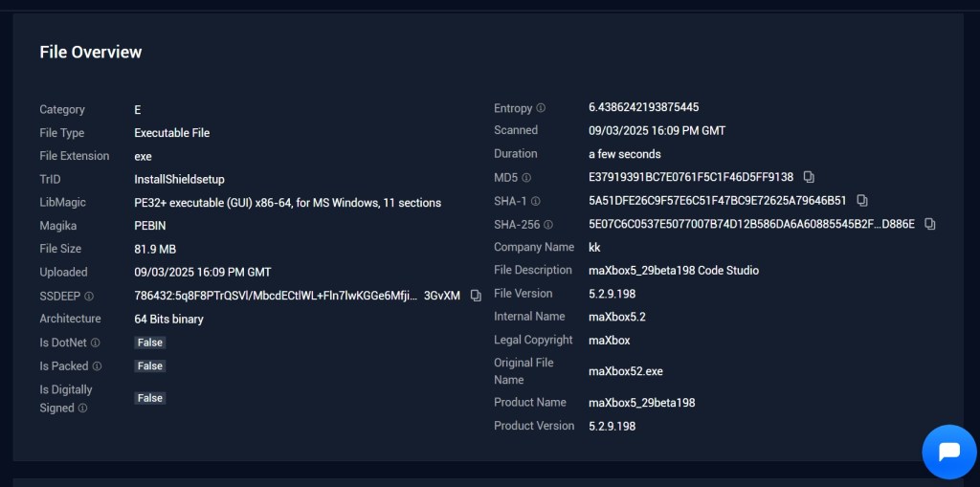980x487 pixels.
Task: Copy the SHA-1 hash to clipboard
Action: coord(861,201)
